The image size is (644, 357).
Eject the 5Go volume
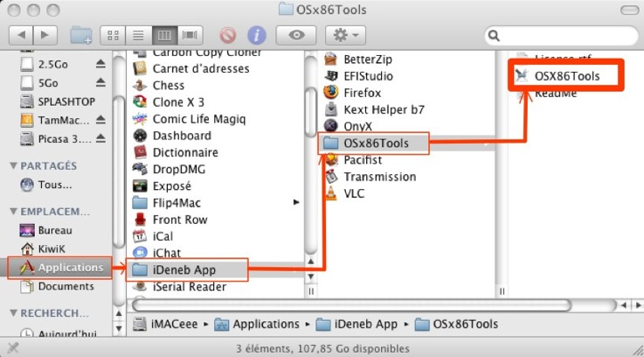click(x=100, y=82)
